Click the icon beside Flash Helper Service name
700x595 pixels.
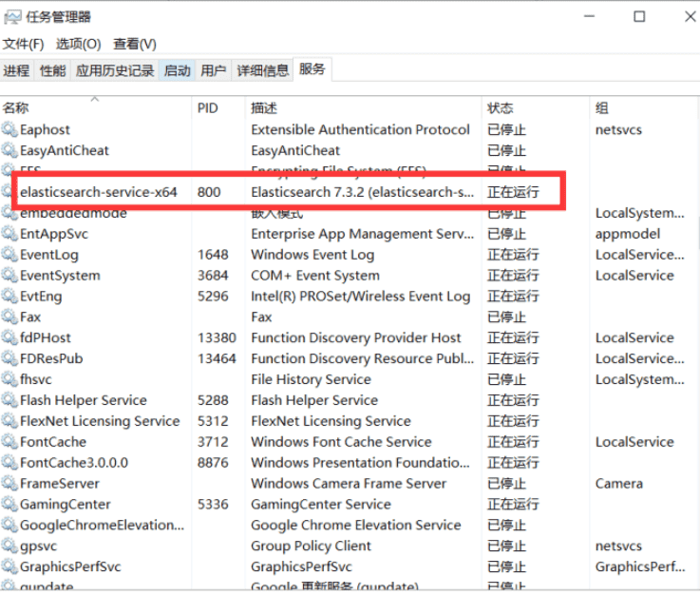click(x=9, y=399)
